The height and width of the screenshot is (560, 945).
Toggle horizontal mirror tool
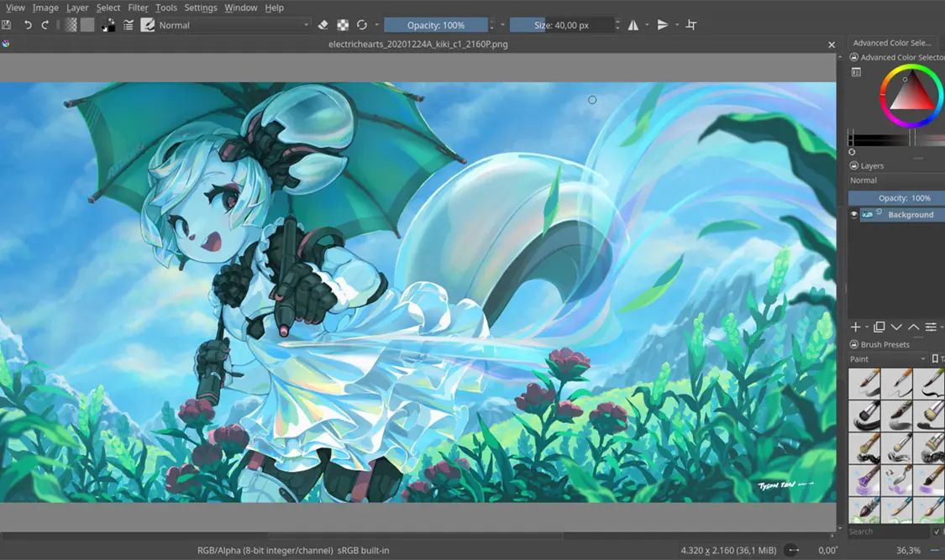(633, 25)
